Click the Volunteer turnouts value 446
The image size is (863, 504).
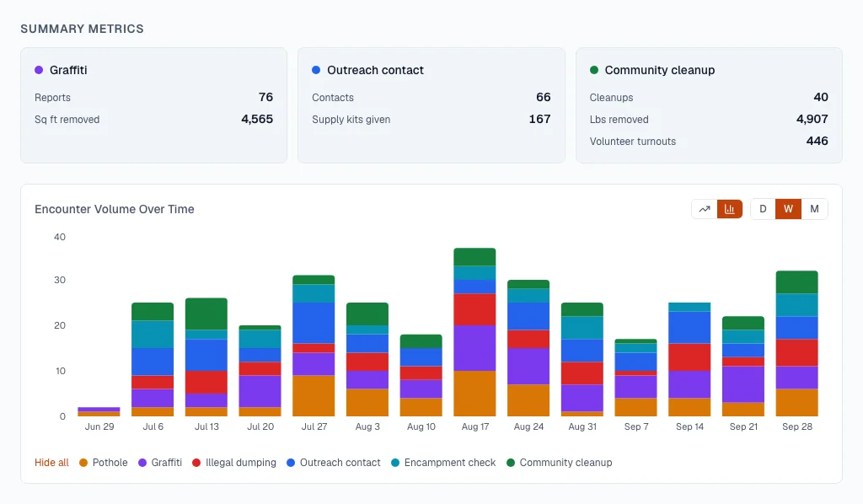point(817,142)
